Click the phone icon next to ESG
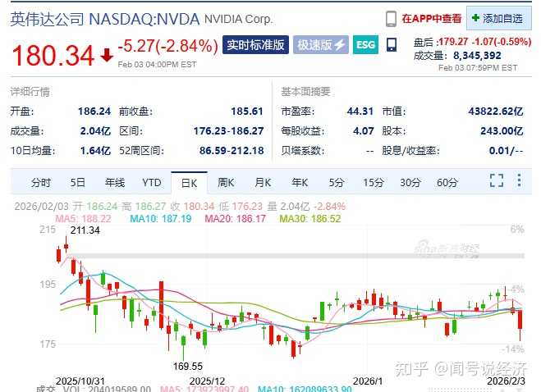 pos(392,45)
